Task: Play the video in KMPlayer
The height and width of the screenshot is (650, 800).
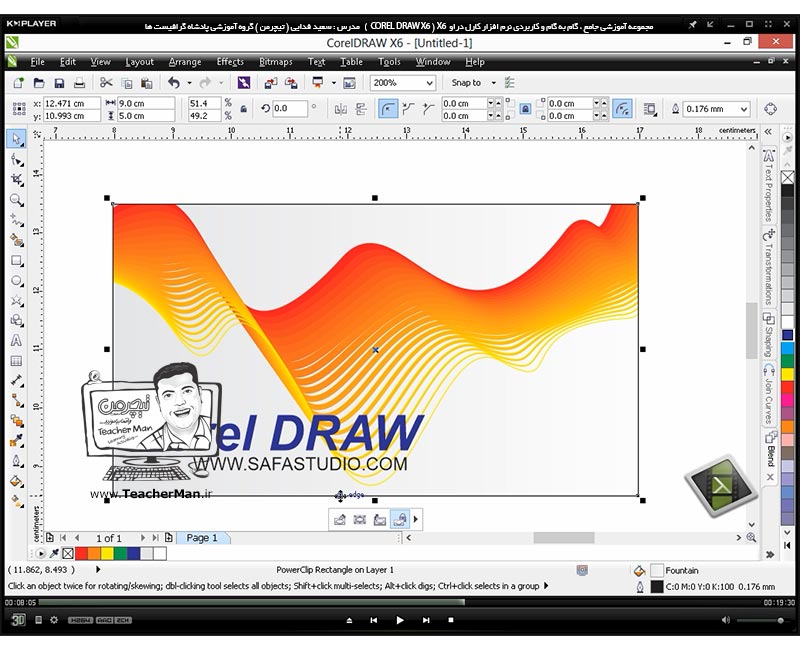Action: pos(400,620)
